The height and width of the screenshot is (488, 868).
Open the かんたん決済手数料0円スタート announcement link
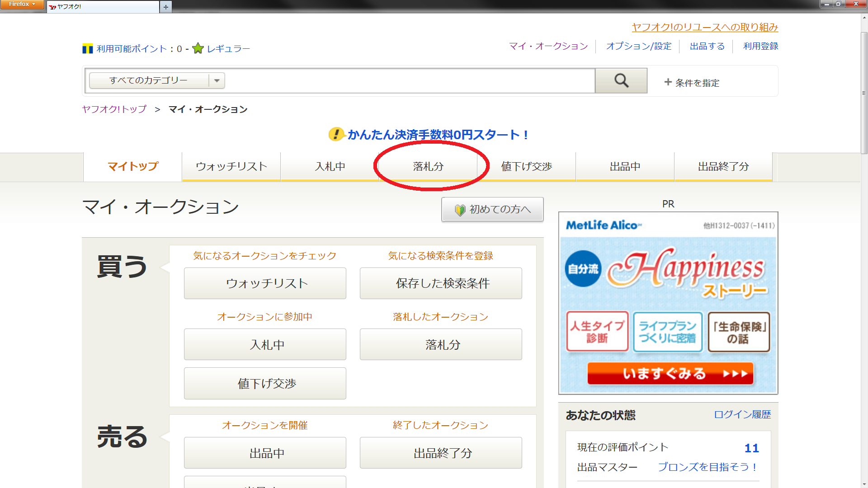click(x=438, y=135)
